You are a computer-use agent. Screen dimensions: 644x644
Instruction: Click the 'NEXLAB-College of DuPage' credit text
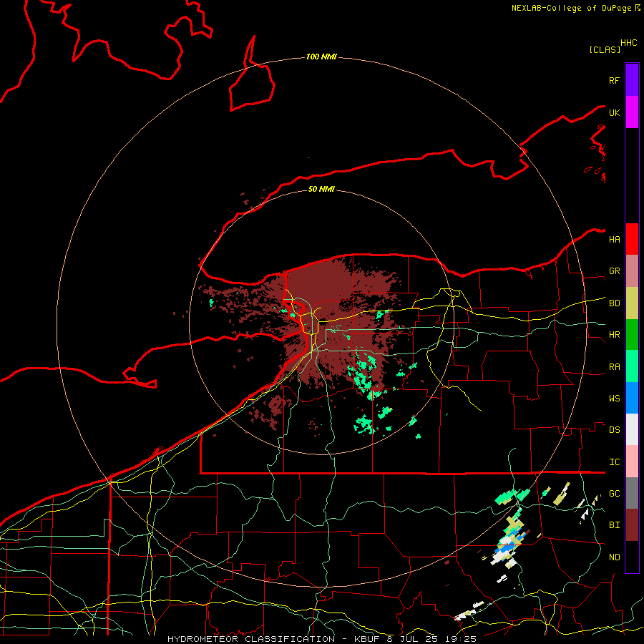coord(571,8)
